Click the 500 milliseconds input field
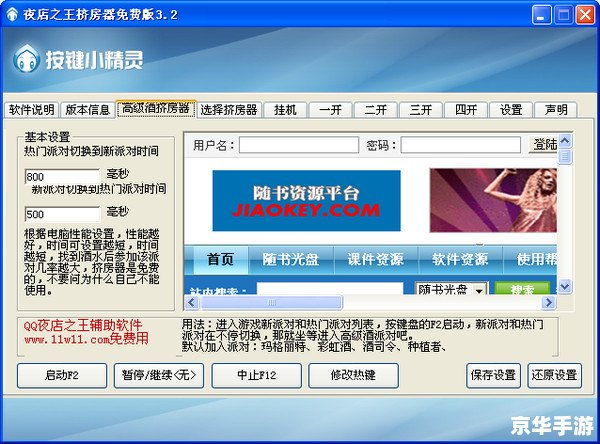Viewport: 600px width, 444px height. coord(62,214)
